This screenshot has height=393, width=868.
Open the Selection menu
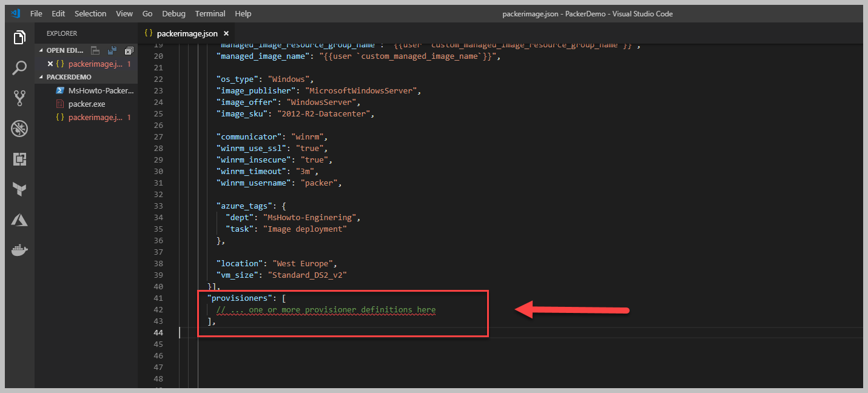[x=90, y=13]
